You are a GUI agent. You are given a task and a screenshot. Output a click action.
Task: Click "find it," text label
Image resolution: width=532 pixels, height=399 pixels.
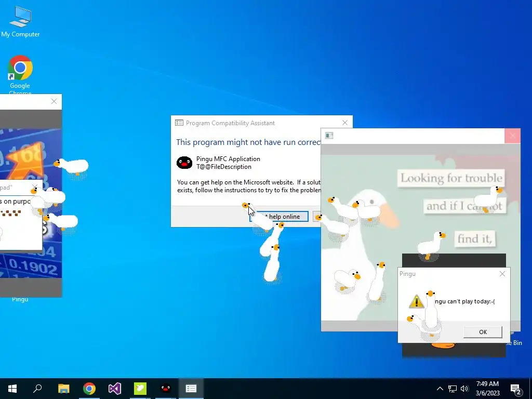(x=474, y=238)
